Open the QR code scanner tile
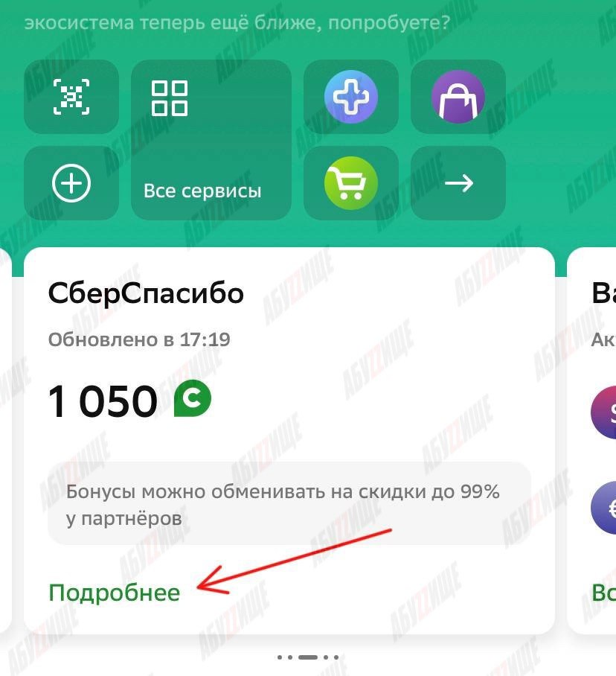This screenshot has width=616, height=676. tap(71, 97)
